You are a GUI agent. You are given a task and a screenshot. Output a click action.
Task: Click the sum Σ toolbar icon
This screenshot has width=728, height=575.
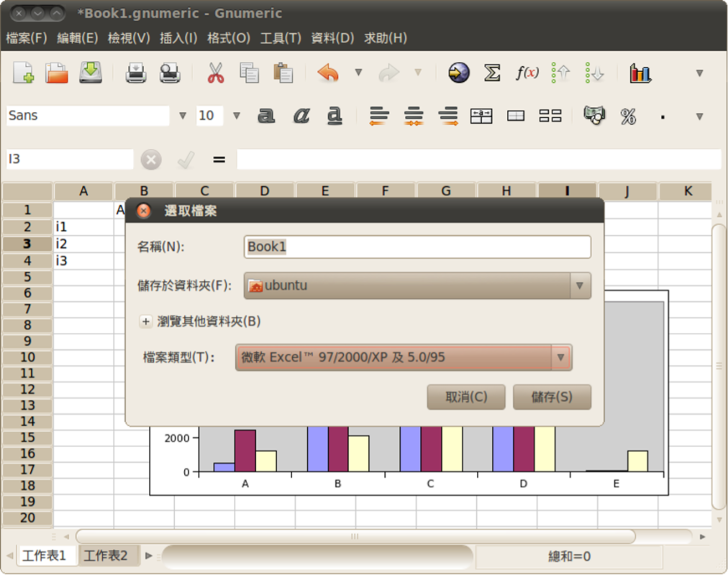[x=492, y=73]
